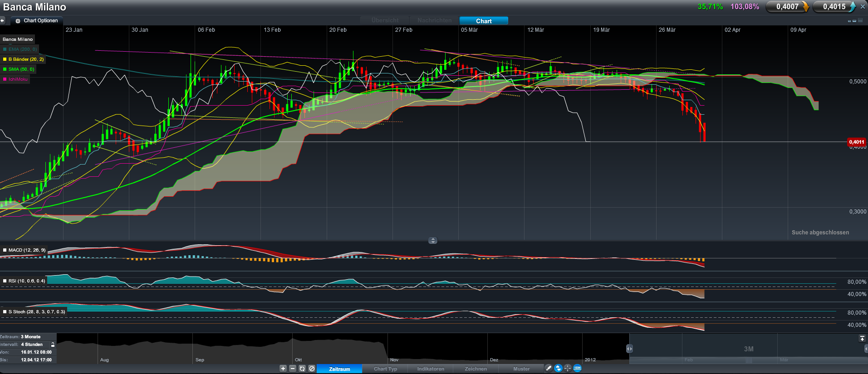Click the timeline range left handle
The image size is (868, 374).
pos(629,349)
